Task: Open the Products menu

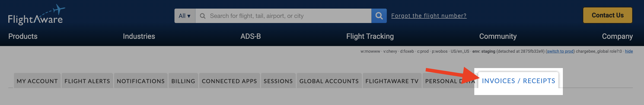Action: coord(23,36)
